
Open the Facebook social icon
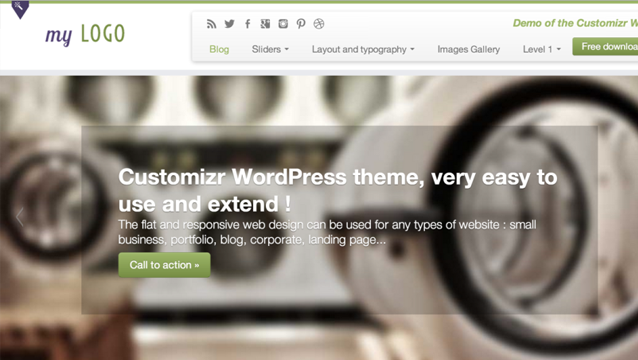pyautogui.click(x=247, y=24)
